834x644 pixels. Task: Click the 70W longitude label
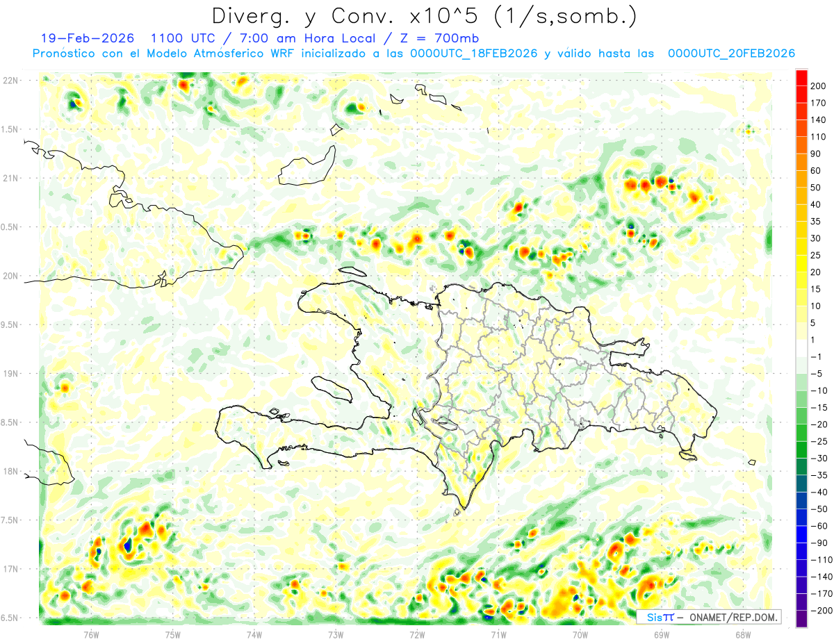tap(580, 634)
